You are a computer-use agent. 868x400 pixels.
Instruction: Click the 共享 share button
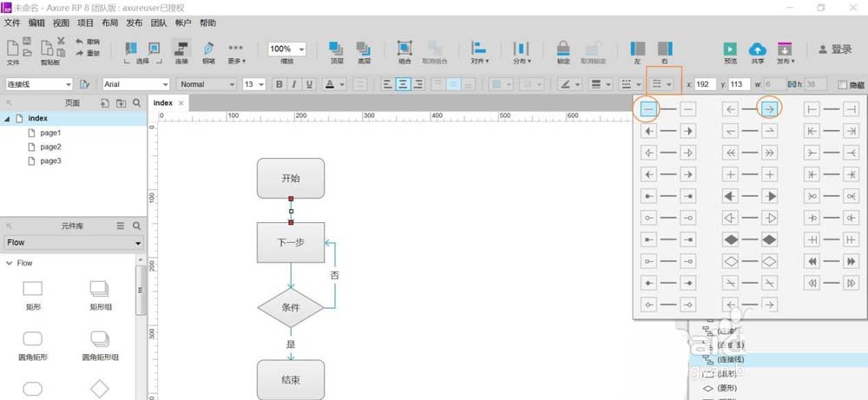pyautogui.click(x=757, y=53)
